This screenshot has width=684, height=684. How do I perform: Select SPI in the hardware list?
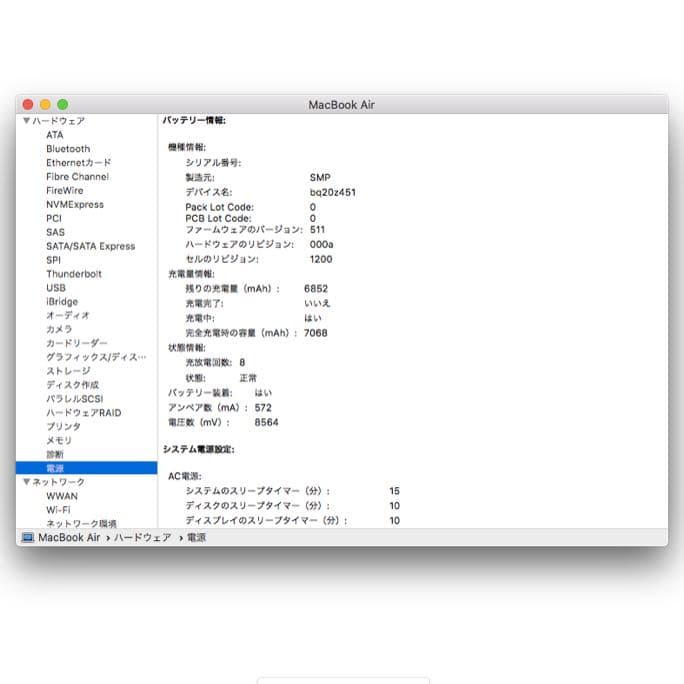(x=53, y=260)
